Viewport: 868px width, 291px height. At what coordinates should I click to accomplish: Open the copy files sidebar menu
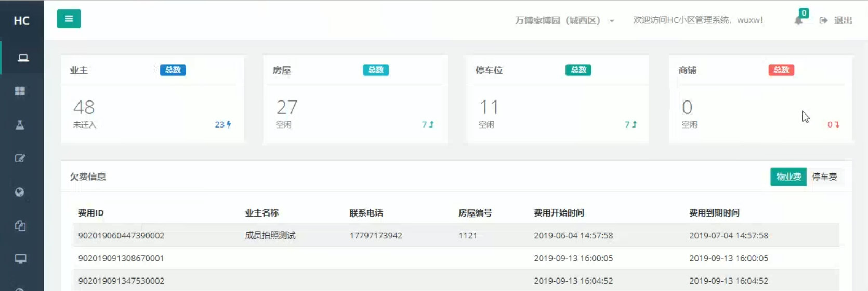20,225
